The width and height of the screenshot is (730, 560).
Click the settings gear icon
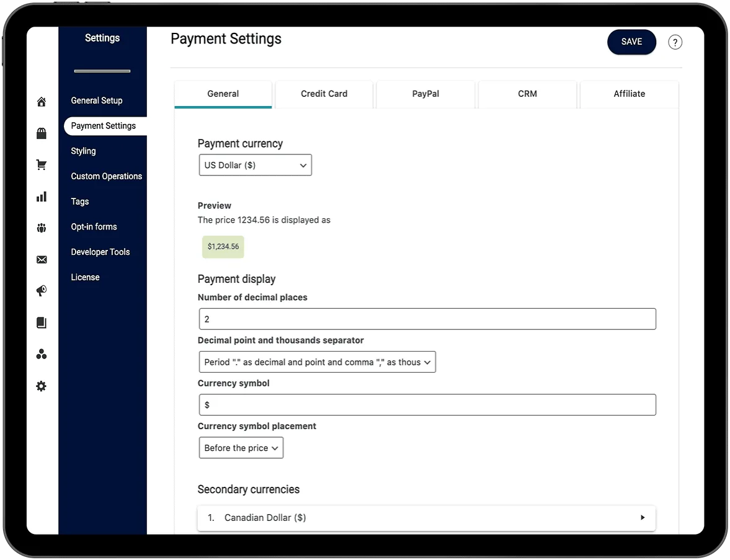click(x=42, y=386)
